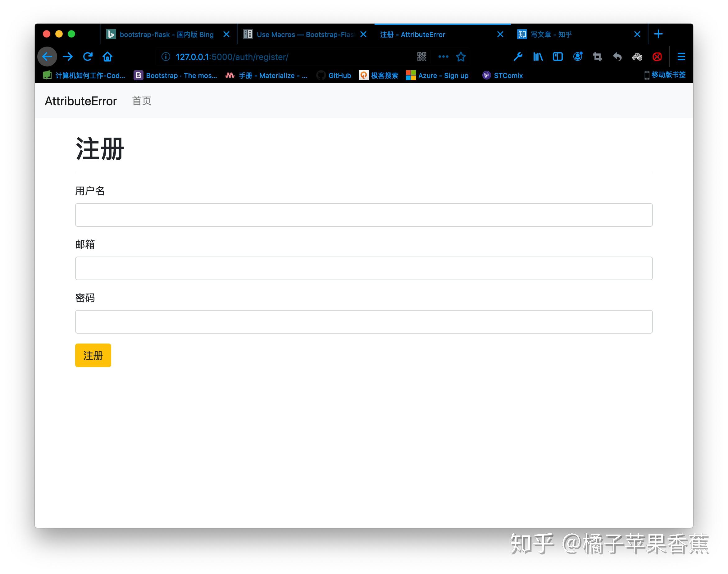Open the page actions three-dots menu

point(444,57)
